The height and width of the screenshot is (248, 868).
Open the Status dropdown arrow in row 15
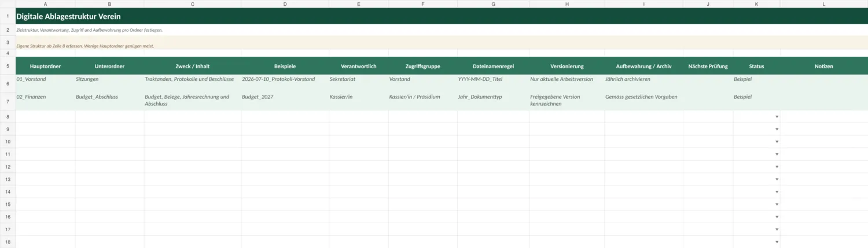pyautogui.click(x=777, y=205)
